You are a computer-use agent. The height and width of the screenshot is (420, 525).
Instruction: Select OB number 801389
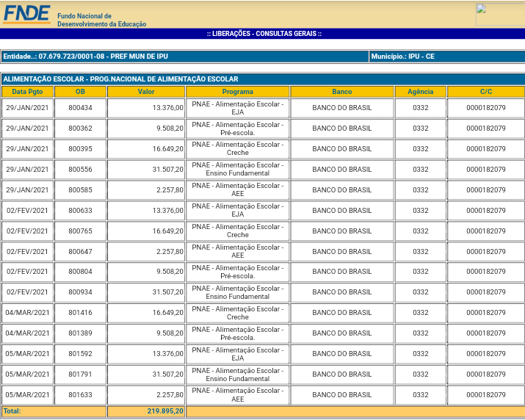(80, 333)
